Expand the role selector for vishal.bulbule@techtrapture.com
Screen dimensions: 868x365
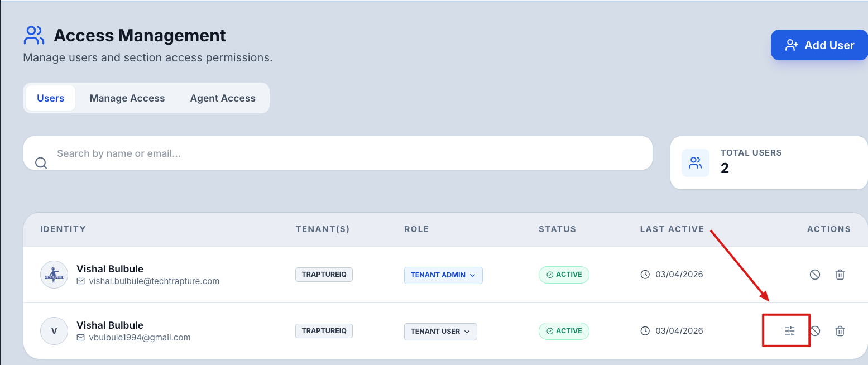(x=443, y=275)
